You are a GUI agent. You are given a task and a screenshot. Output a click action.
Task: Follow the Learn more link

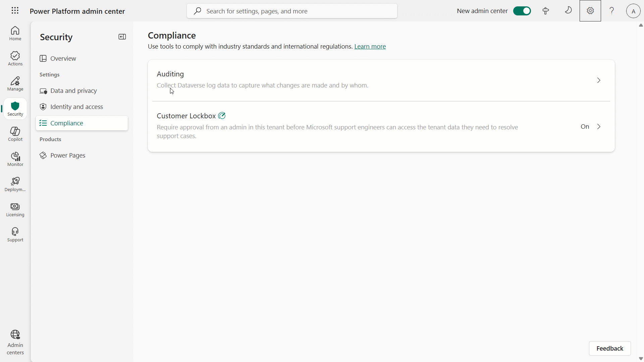[370, 47]
